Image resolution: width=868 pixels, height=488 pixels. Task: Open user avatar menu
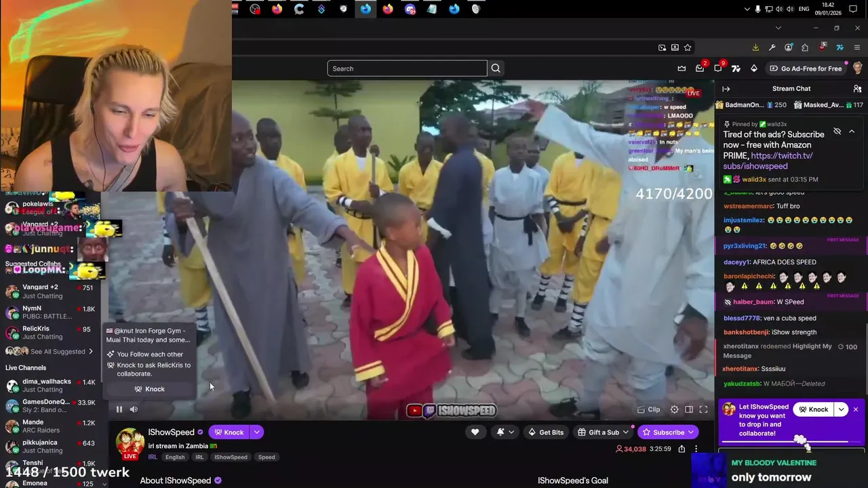pos(857,68)
